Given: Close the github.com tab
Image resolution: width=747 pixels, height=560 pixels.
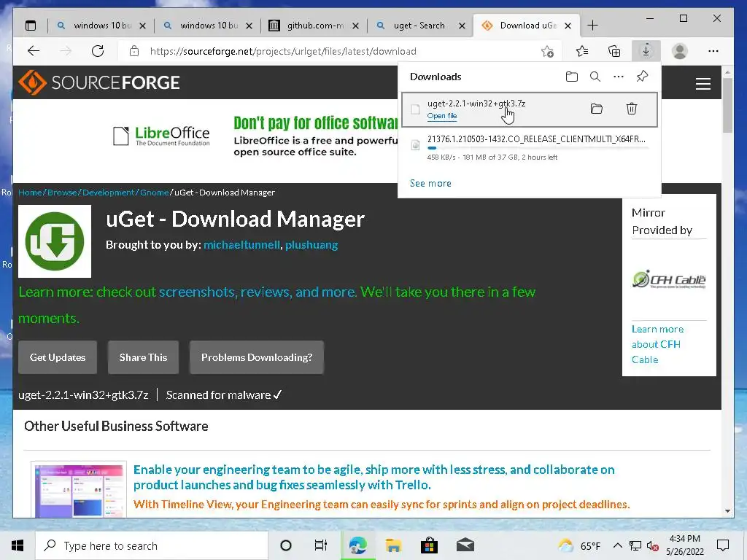Looking at the screenshot, I should (x=355, y=26).
